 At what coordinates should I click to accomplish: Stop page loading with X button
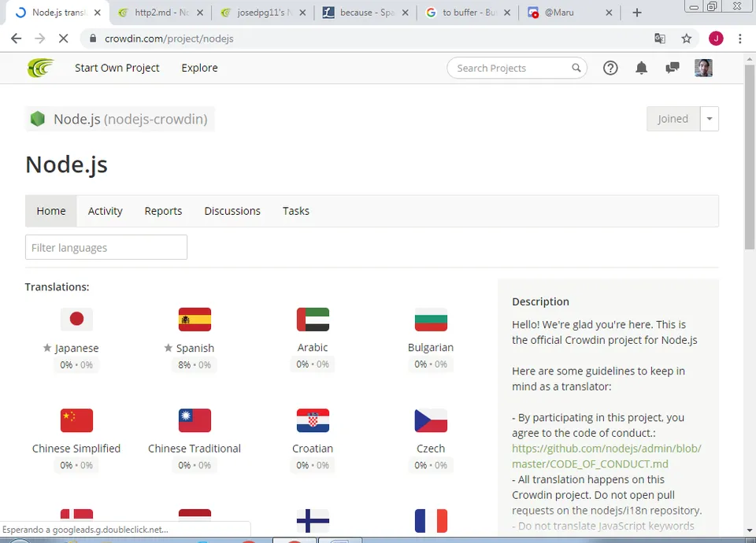pos(63,39)
